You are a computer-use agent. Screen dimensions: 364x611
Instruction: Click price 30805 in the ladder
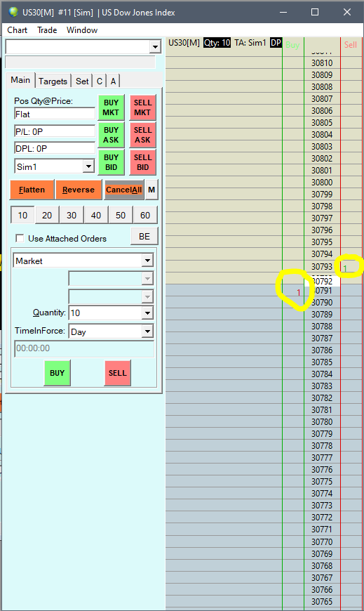(x=322, y=122)
